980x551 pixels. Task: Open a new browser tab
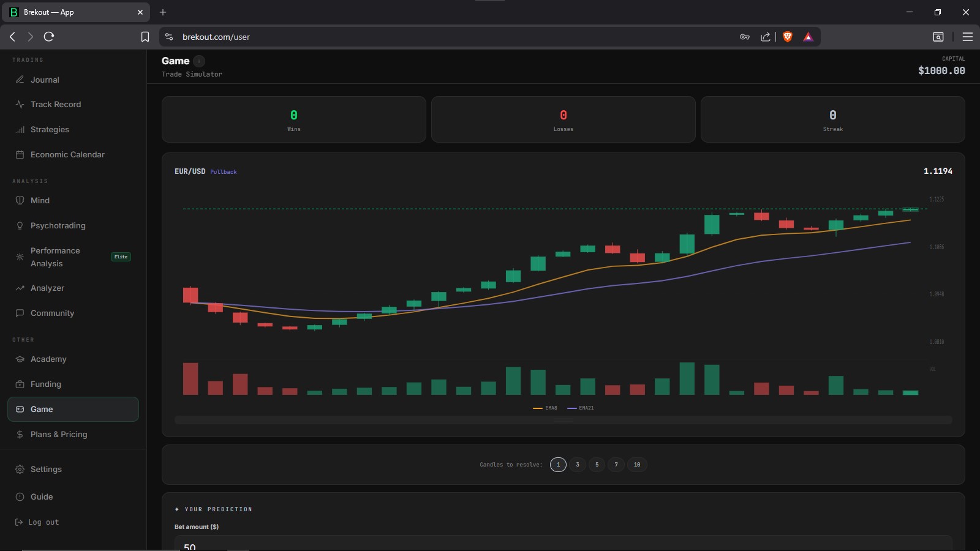163,12
